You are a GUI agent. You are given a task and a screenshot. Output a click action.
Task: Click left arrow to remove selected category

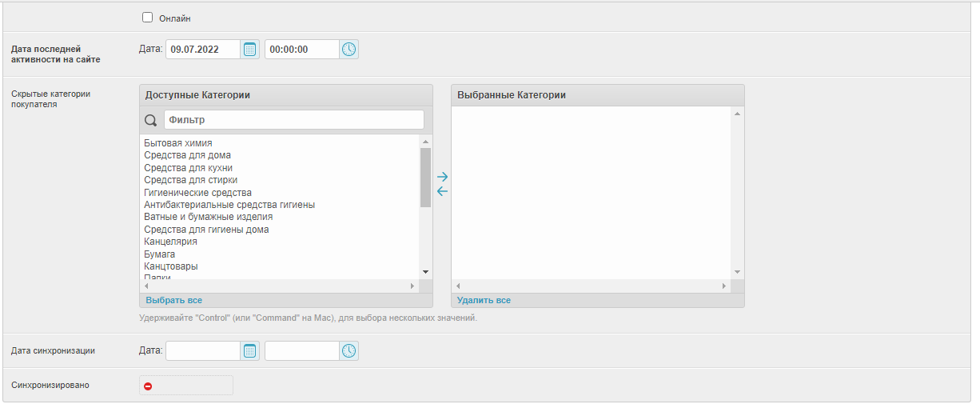pyautogui.click(x=442, y=191)
